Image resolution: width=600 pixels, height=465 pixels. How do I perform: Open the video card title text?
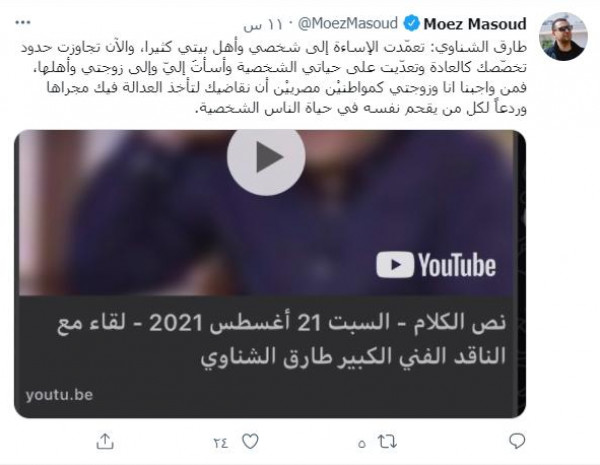282,339
